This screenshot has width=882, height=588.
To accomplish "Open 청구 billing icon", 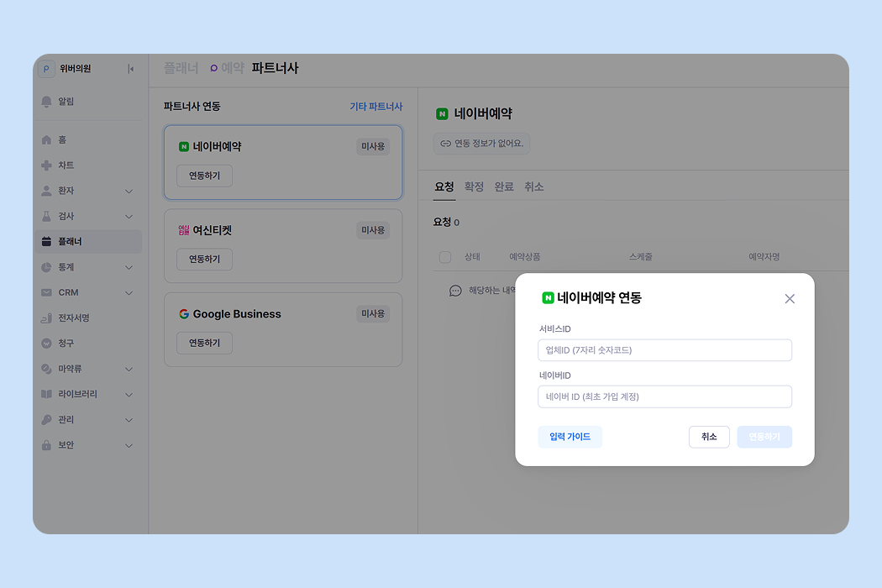I will pyautogui.click(x=47, y=344).
